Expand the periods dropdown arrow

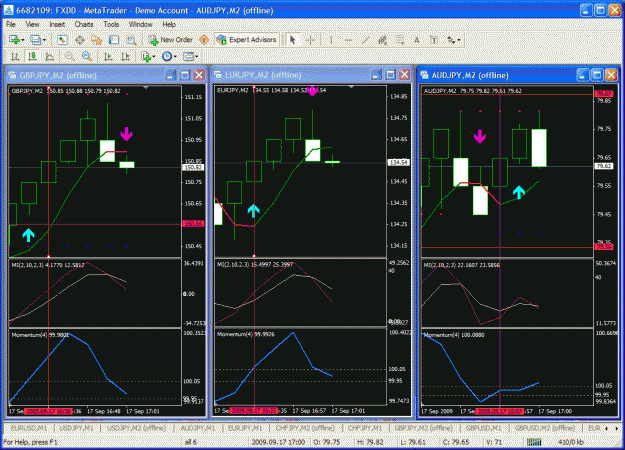click(175, 57)
